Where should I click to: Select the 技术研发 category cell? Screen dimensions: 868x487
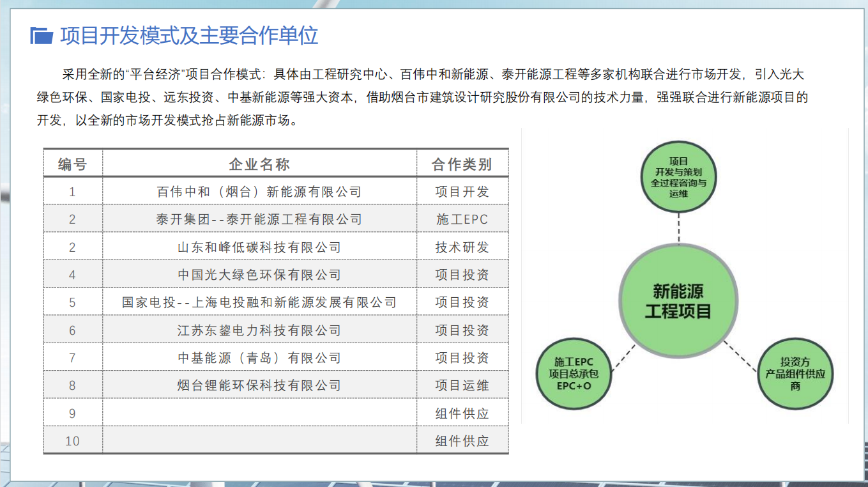point(462,247)
